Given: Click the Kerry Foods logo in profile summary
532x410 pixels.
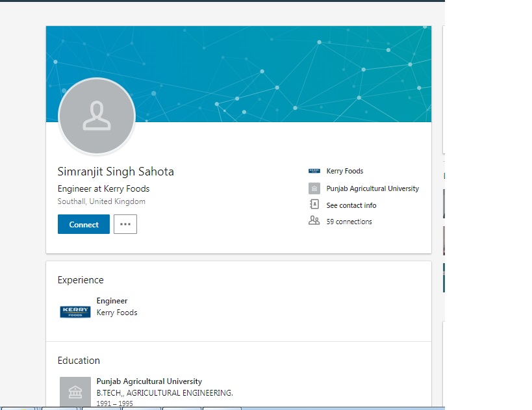Looking at the screenshot, I should coord(314,172).
